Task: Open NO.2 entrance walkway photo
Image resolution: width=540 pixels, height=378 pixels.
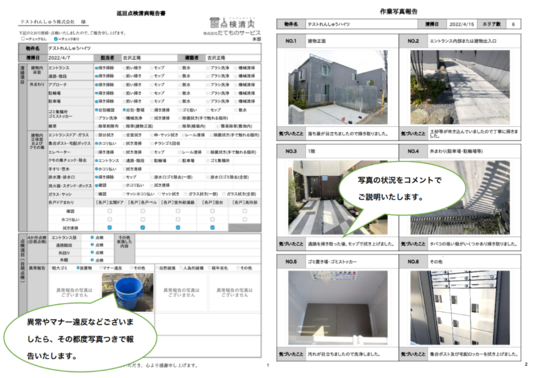Action: tap(460, 87)
